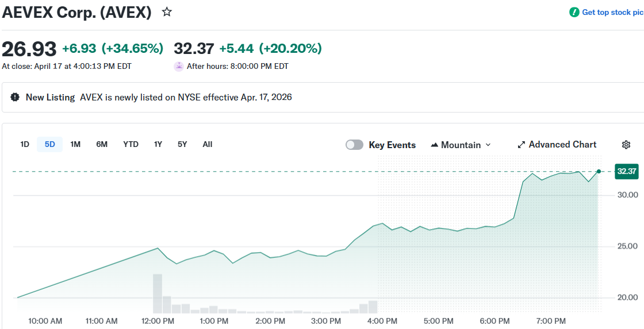Click the 30.00 y-axis label
Image resolution: width=644 pixels, height=329 pixels.
tap(627, 195)
